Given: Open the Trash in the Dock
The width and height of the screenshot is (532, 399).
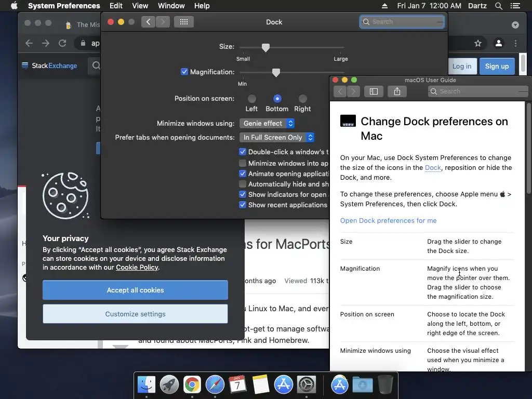Looking at the screenshot, I should [x=385, y=385].
